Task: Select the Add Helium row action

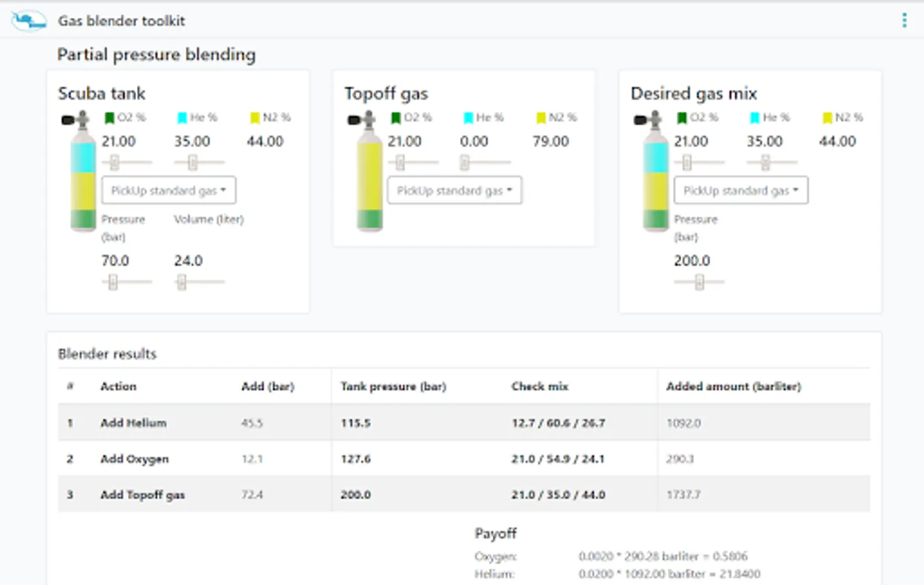Action: click(x=133, y=422)
